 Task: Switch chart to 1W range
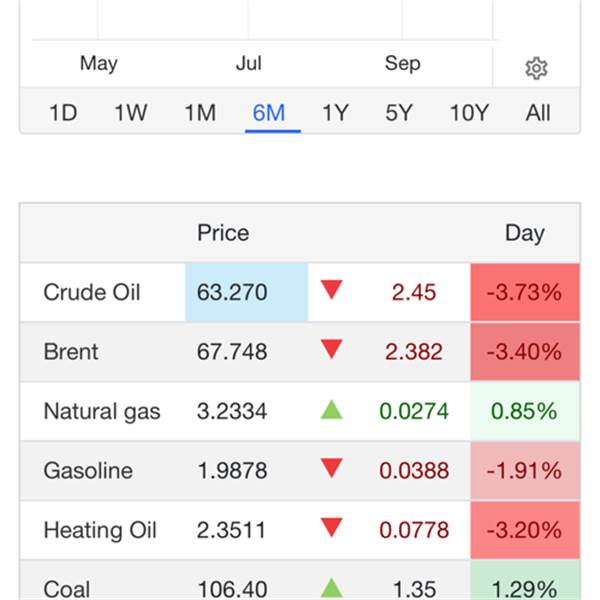(x=131, y=113)
